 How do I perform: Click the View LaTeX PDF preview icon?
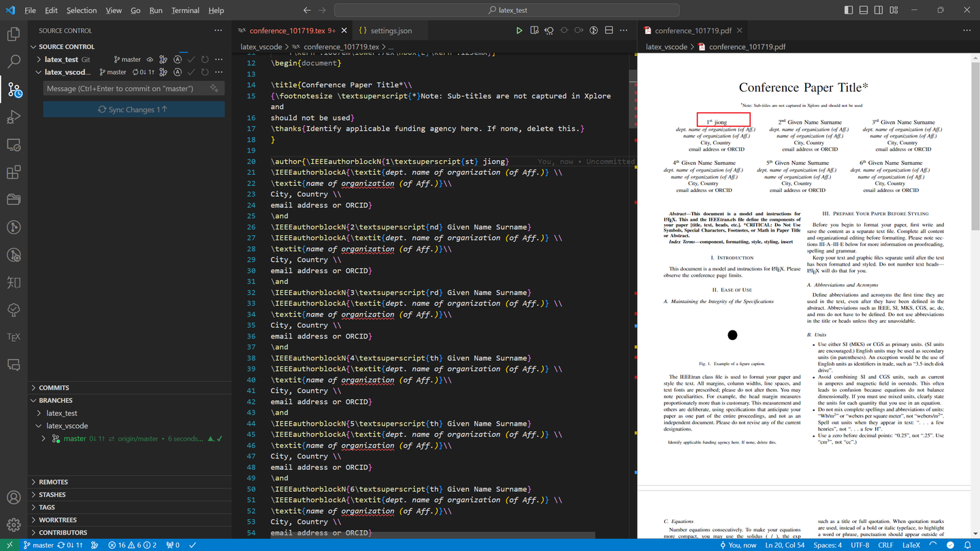534,30
